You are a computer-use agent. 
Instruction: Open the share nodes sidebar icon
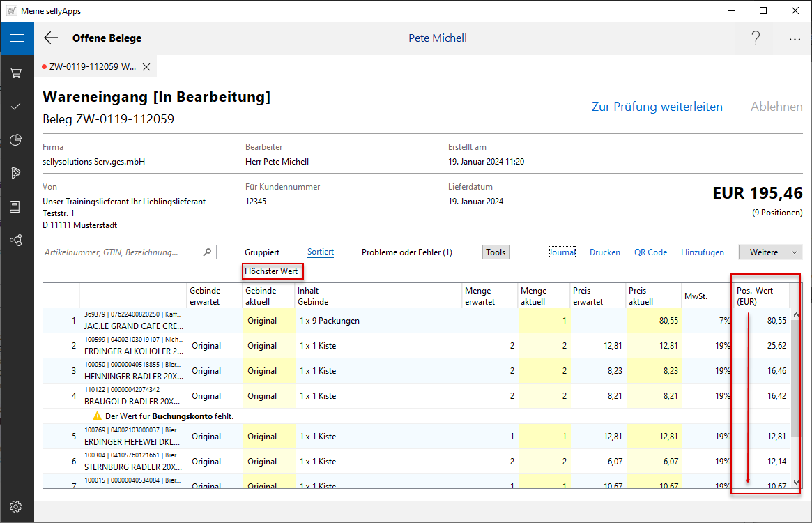pyautogui.click(x=17, y=240)
